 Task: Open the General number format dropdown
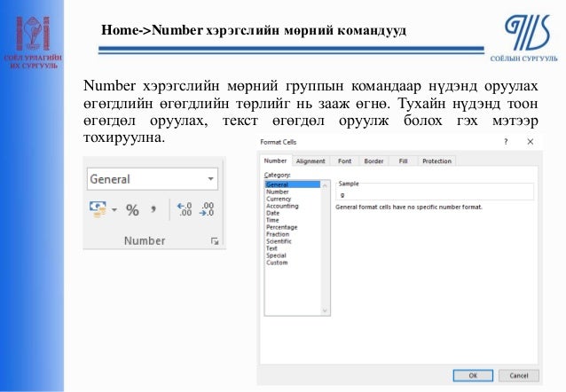click(211, 179)
